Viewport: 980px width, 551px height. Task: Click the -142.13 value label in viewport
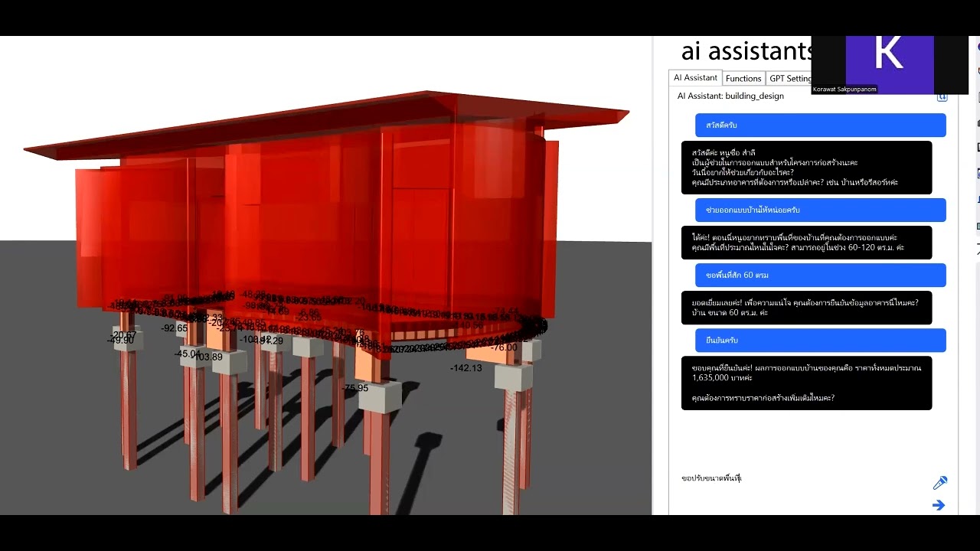point(465,368)
